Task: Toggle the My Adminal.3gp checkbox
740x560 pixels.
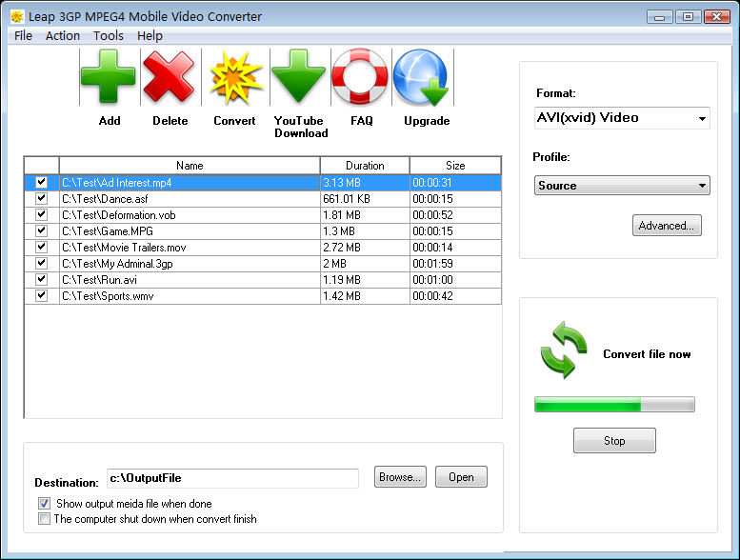Action: [x=42, y=263]
